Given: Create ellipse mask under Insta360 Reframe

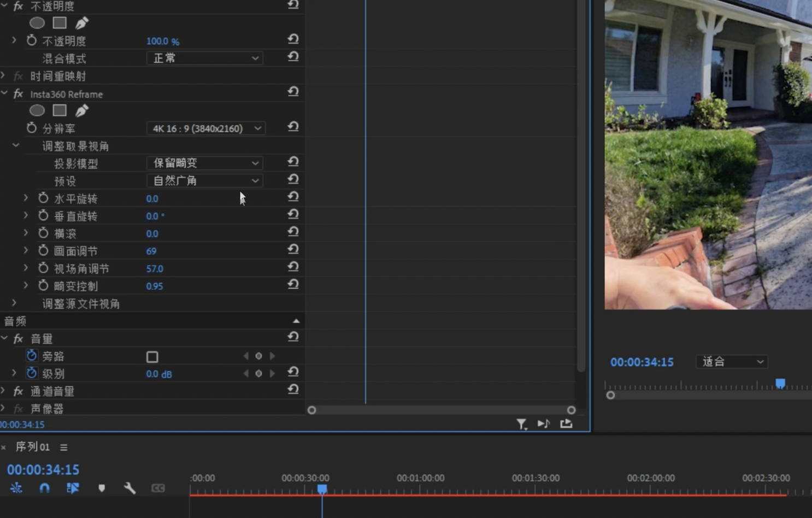Looking at the screenshot, I should (37, 111).
